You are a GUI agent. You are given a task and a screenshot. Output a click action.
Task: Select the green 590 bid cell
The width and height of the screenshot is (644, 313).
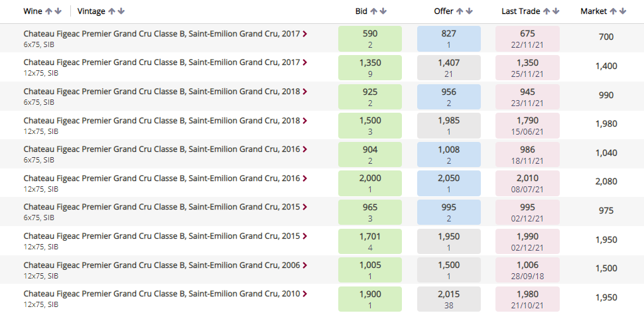pos(370,38)
